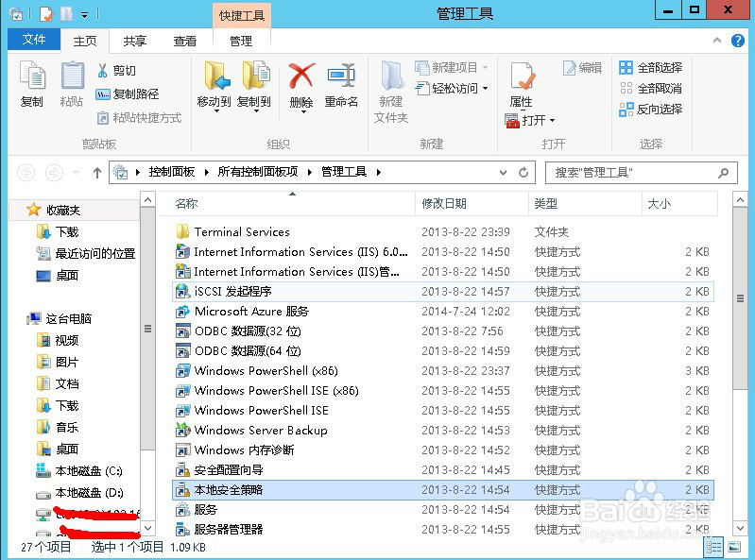Click the file list vertical scrollbar thumb

point(740,298)
